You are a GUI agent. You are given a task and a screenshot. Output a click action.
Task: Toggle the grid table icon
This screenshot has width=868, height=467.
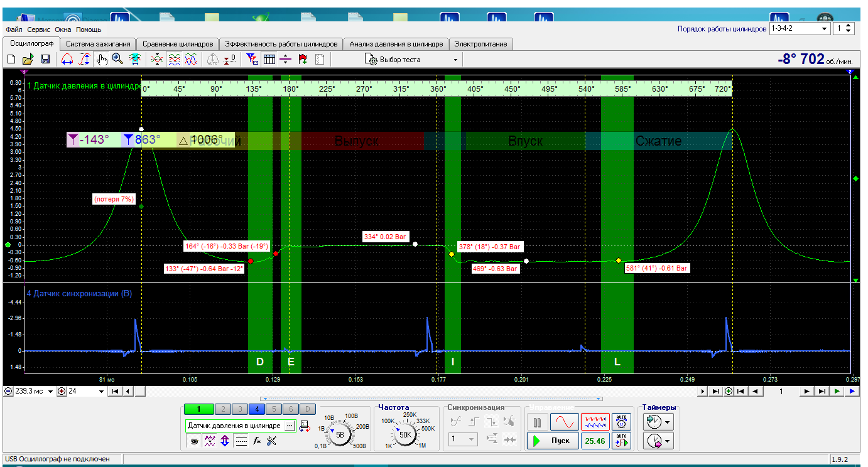coord(269,60)
